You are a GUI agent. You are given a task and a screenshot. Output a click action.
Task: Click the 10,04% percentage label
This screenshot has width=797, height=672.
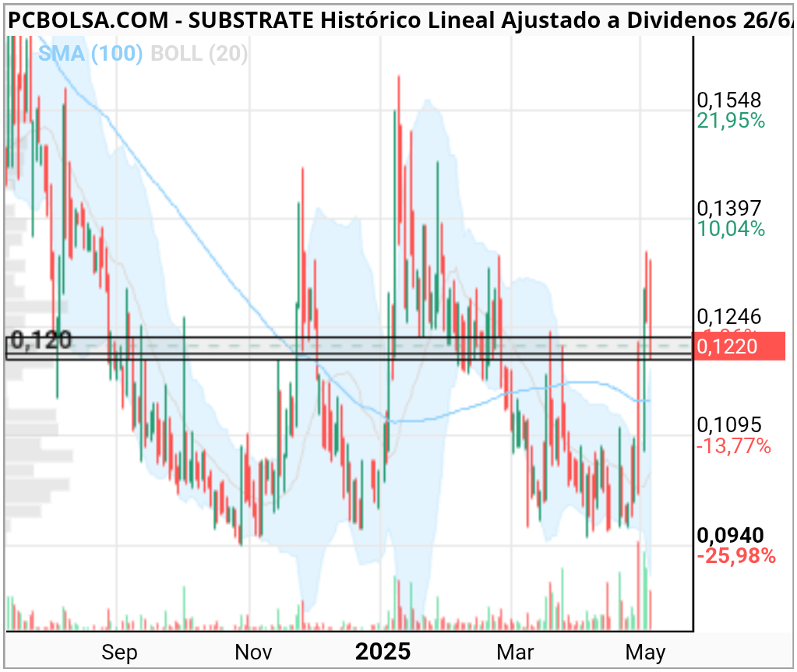coord(731,229)
